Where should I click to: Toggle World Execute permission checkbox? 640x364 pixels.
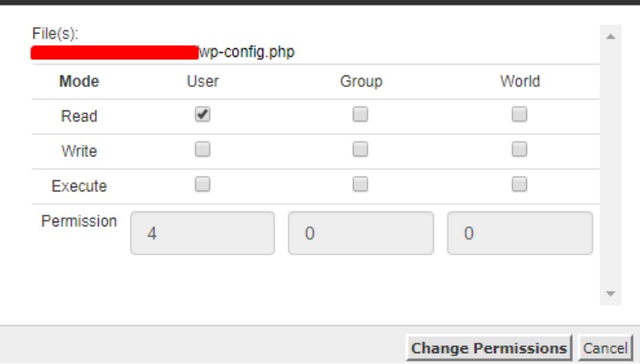pyautogui.click(x=519, y=184)
